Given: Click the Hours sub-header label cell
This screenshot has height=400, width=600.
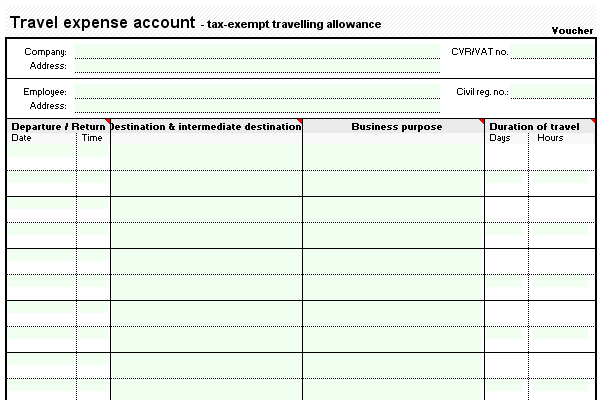Looking at the screenshot, I should tap(550, 138).
